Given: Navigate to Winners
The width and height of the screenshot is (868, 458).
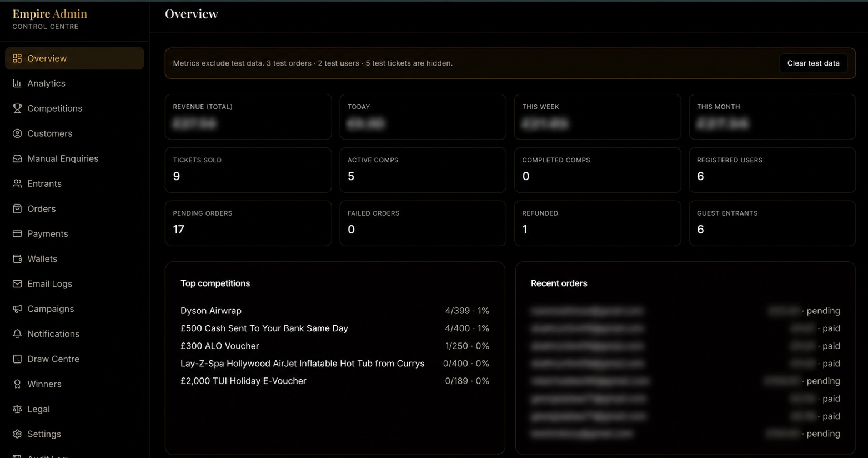Looking at the screenshot, I should (74, 384).
